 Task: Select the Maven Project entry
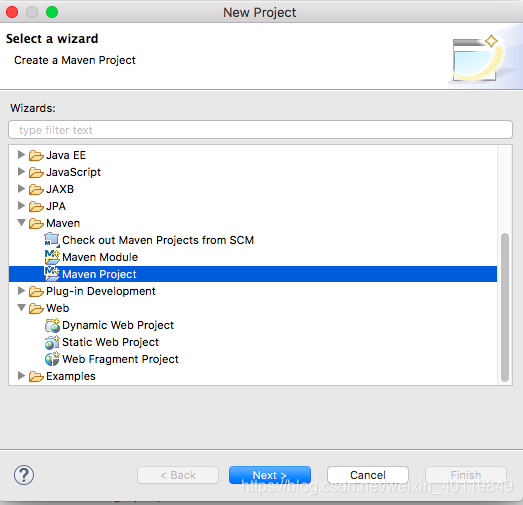click(99, 275)
